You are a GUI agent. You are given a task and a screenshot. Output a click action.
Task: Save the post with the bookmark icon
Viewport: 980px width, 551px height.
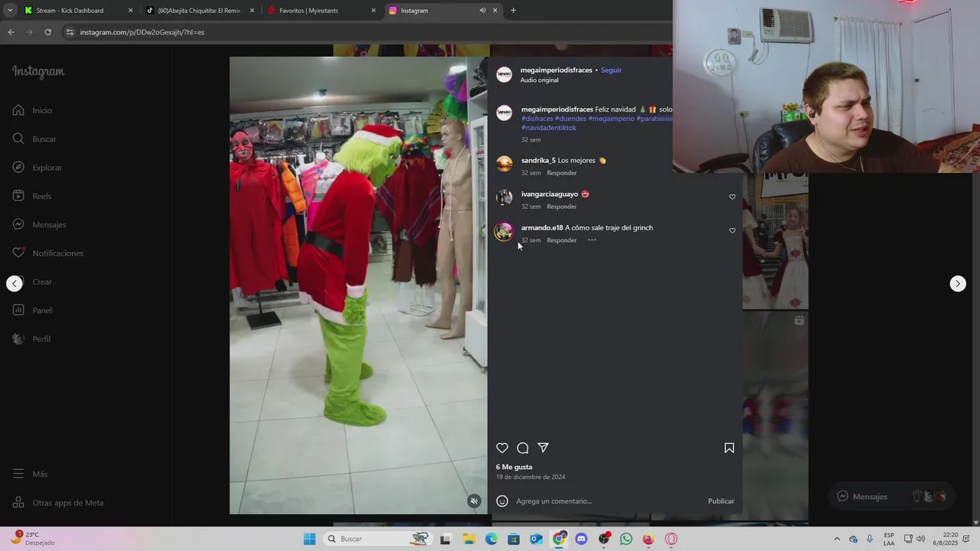click(x=729, y=448)
